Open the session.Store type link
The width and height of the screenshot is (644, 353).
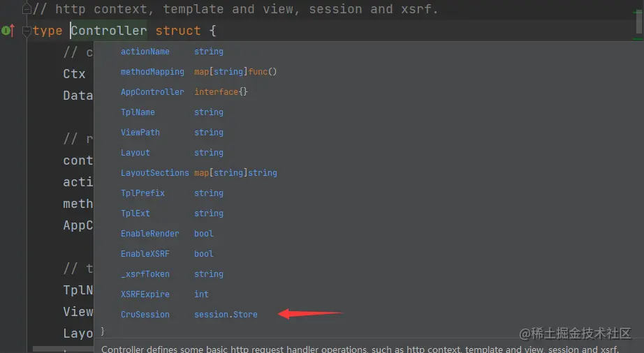226,315
